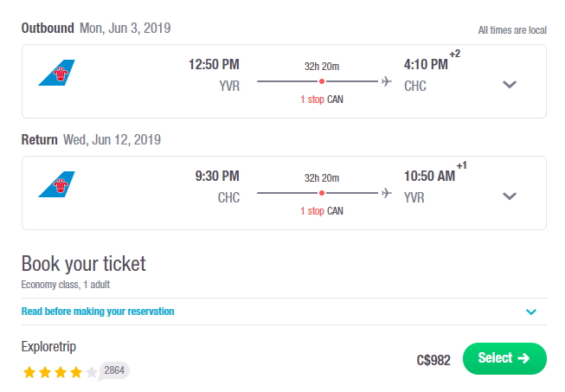The width and height of the screenshot is (565, 392).
Task: Expand outbound flight details chevron
Action: pyautogui.click(x=510, y=84)
